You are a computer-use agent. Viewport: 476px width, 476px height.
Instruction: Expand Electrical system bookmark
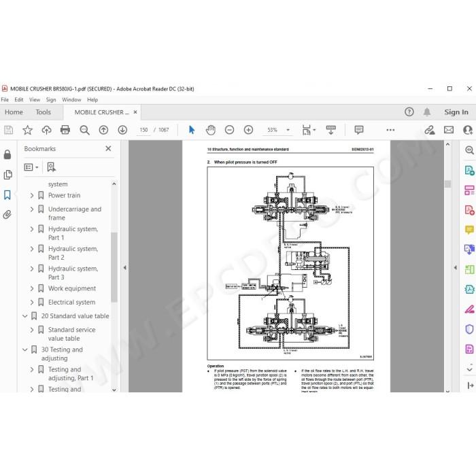(x=32, y=303)
